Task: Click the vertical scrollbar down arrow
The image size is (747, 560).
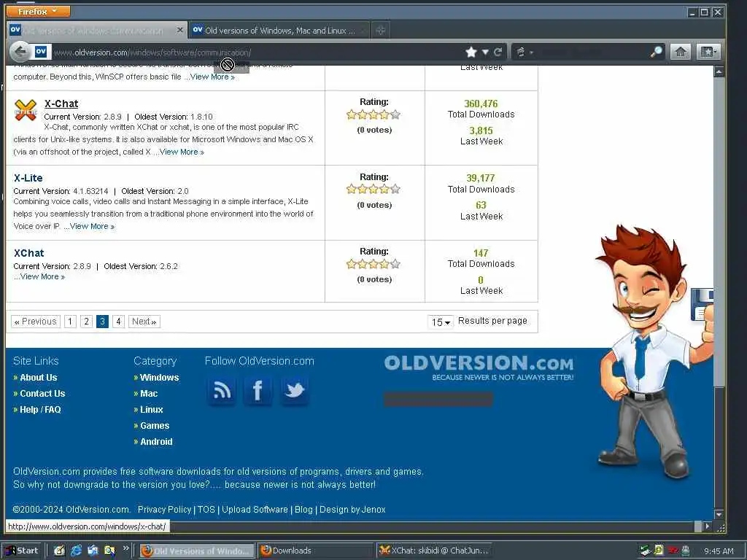Action: pos(719,515)
